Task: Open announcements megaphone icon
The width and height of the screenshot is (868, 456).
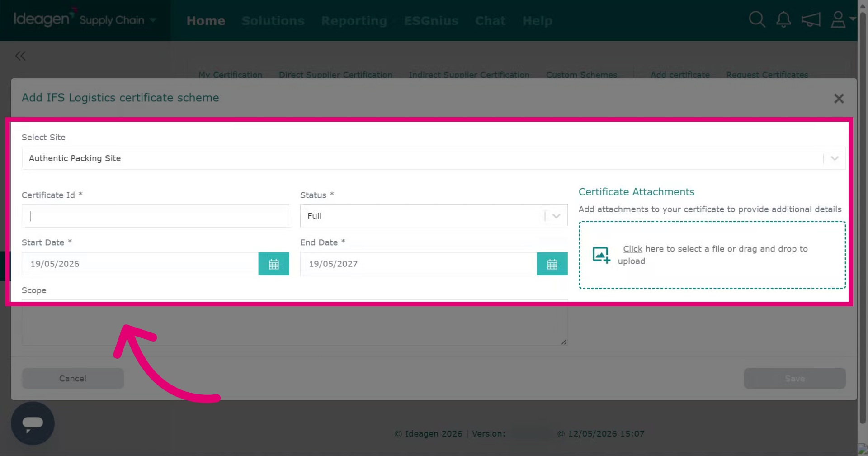Action: click(x=811, y=20)
